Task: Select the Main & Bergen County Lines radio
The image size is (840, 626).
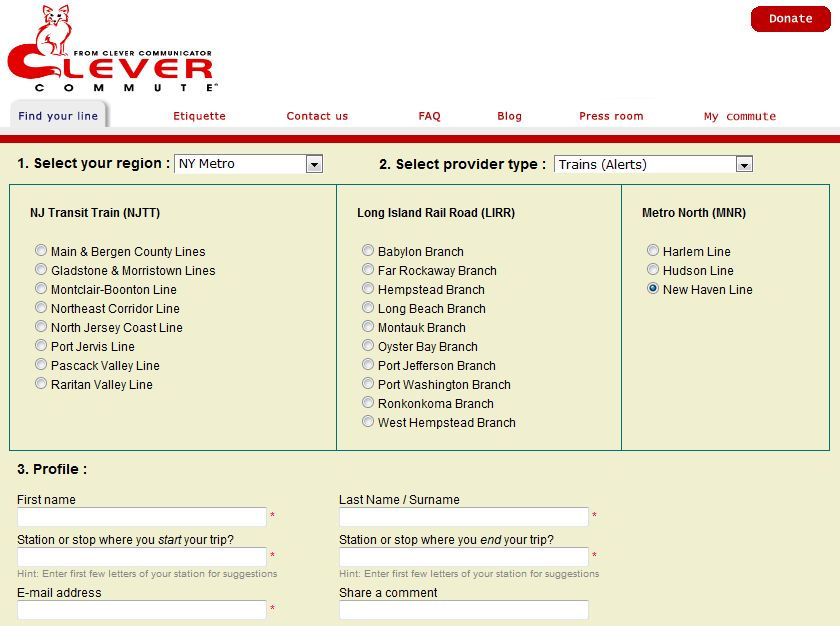Action: 41,250
